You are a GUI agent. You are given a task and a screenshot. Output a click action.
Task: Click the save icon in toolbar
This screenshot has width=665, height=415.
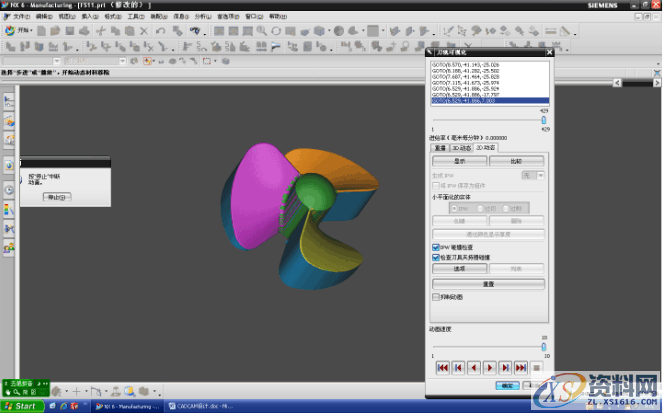click(x=72, y=31)
